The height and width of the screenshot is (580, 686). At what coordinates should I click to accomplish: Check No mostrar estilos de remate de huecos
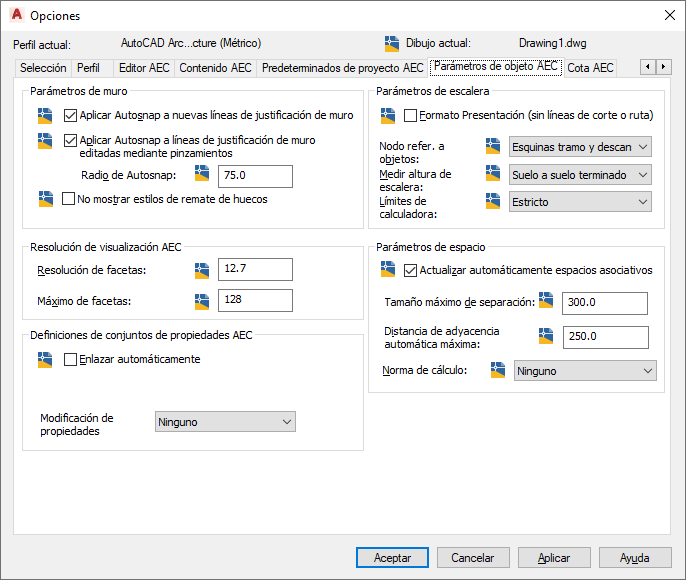[x=68, y=199]
